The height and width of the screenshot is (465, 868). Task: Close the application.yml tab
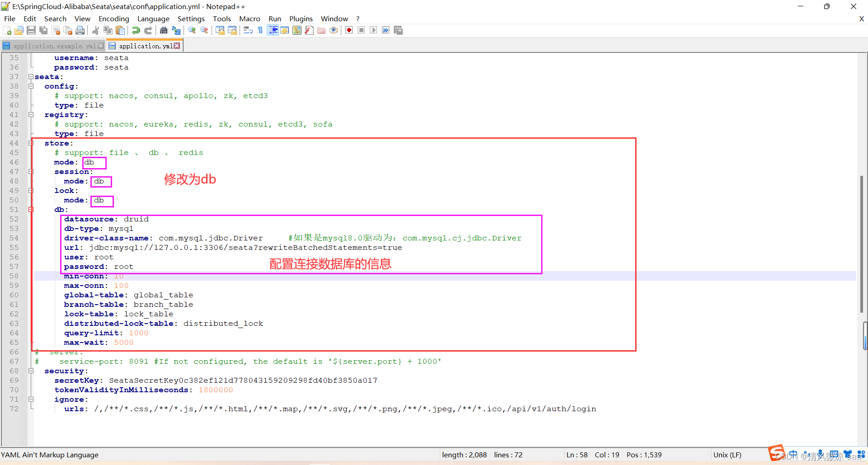pyautogui.click(x=177, y=46)
